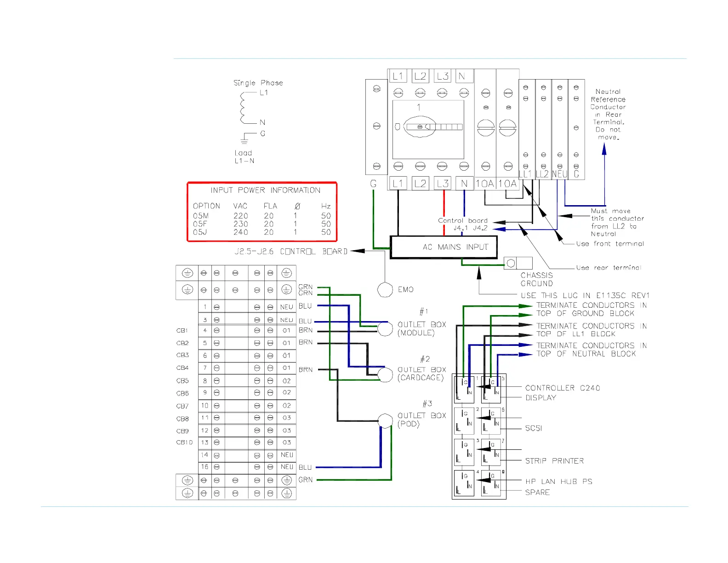Click USE THIS LUG IN E1135C REV1 note
Image resolution: width=728 pixels, height=563 pixels.
click(585, 295)
